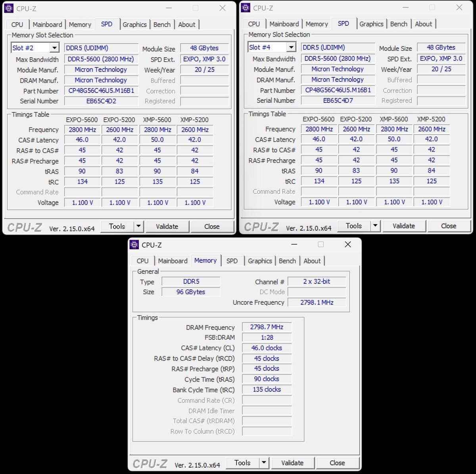The image size is (476, 474).
Task: Click CPU-Z app icon in Slot #4 window
Action: point(246,8)
